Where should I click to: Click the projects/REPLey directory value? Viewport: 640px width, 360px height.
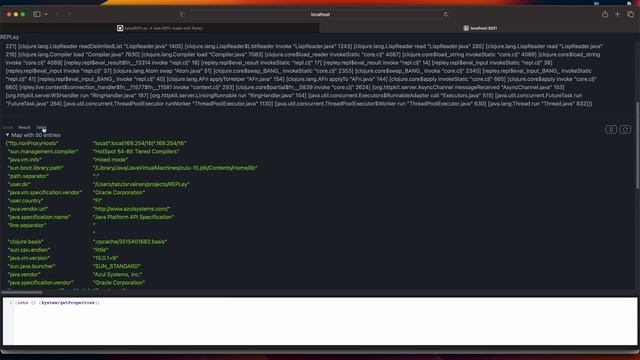pos(141,184)
